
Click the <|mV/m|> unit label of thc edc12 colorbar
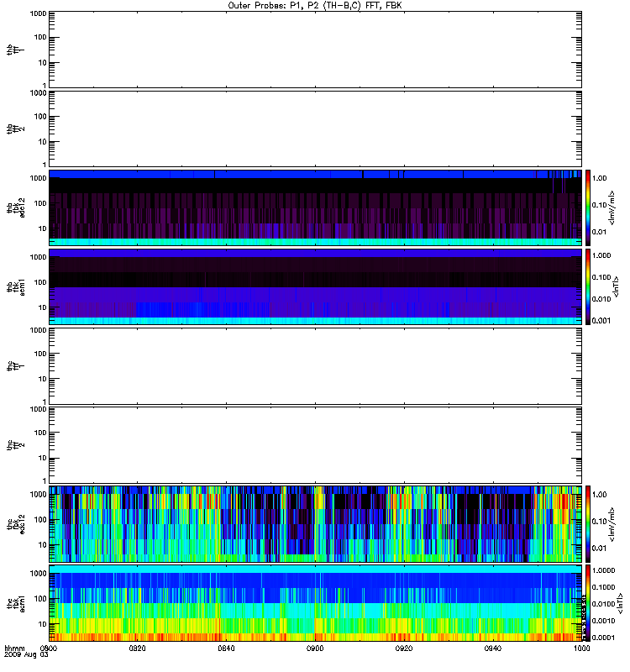tap(612, 524)
